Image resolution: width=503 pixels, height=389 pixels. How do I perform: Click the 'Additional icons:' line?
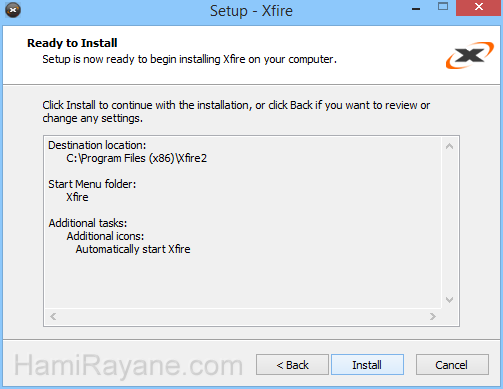[x=105, y=236]
